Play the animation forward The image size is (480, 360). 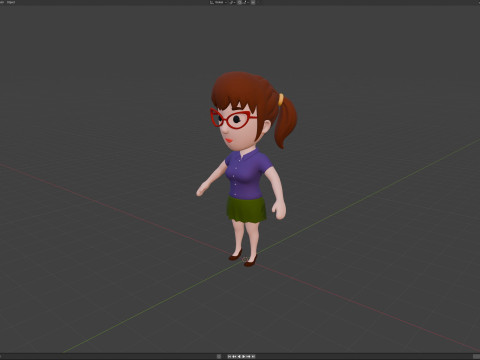click(244, 356)
